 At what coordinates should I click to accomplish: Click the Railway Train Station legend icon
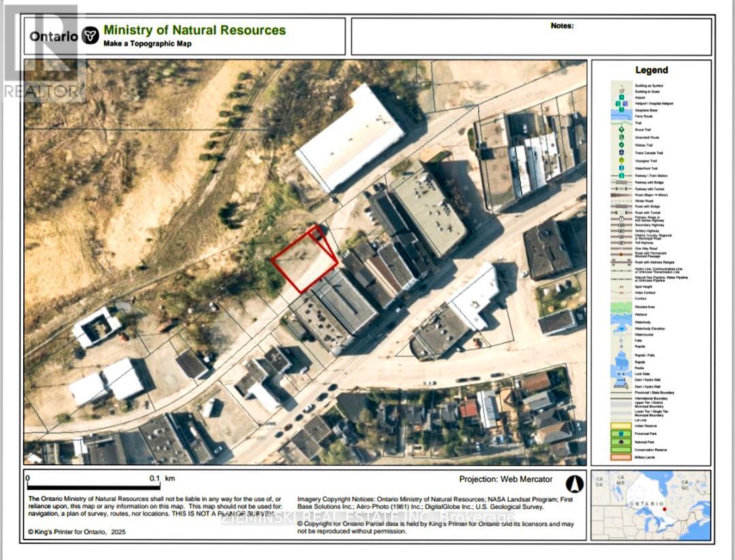[621, 176]
